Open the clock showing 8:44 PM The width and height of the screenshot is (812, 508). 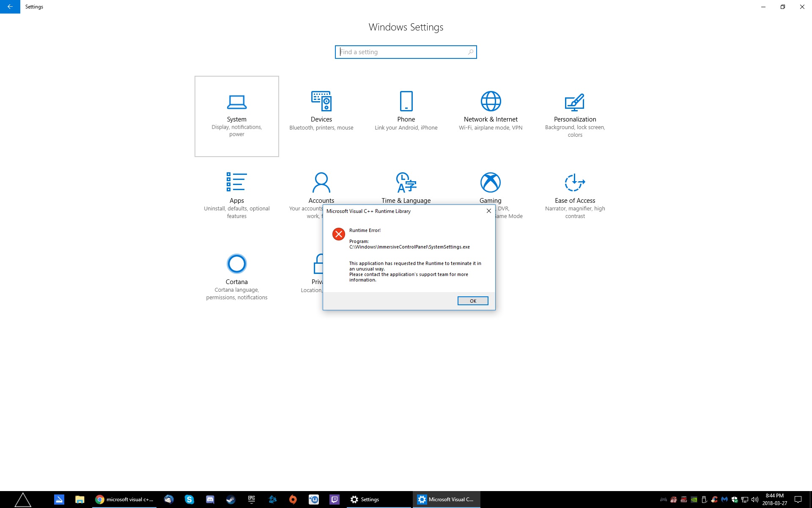tap(775, 500)
